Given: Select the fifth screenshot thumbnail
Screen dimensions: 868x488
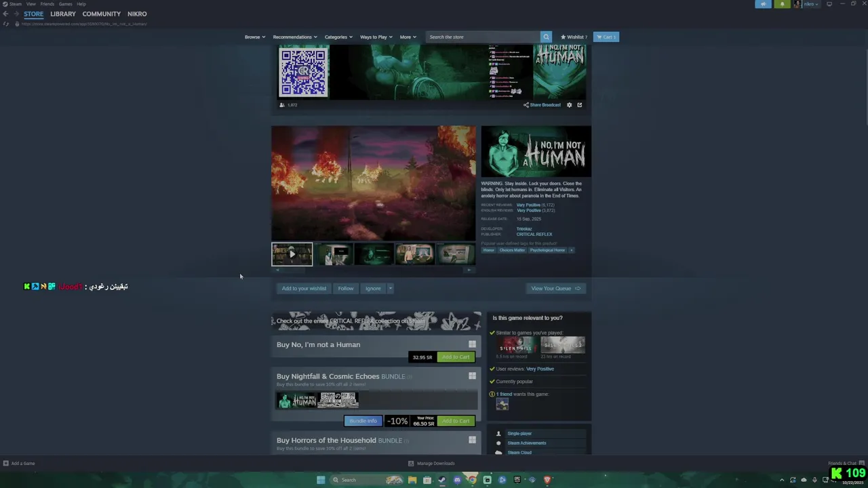Looking at the screenshot, I should pos(455,254).
